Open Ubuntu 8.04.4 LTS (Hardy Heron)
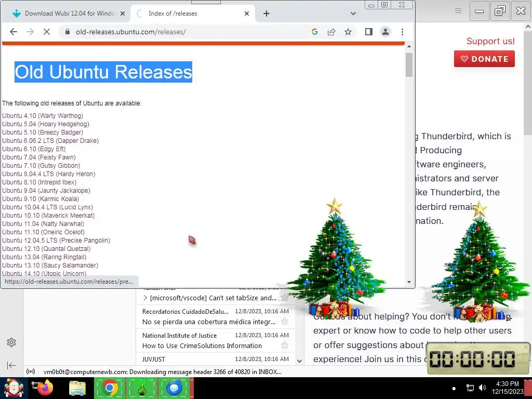 [49, 174]
